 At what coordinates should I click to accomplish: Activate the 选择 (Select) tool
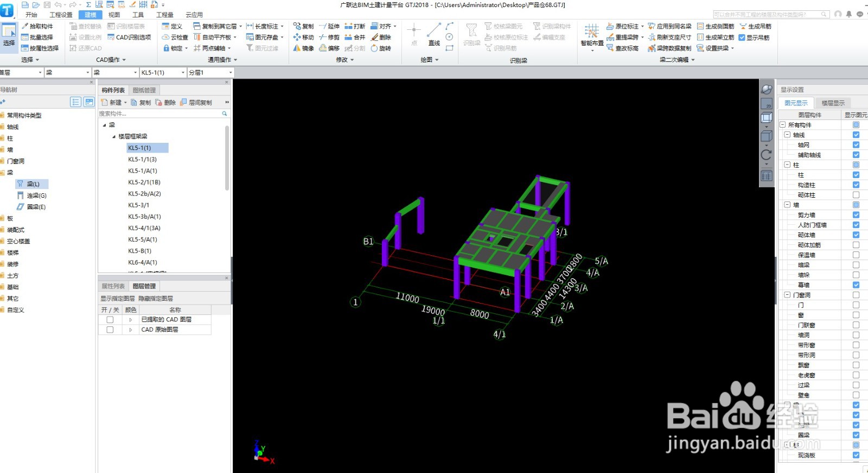(x=9, y=36)
